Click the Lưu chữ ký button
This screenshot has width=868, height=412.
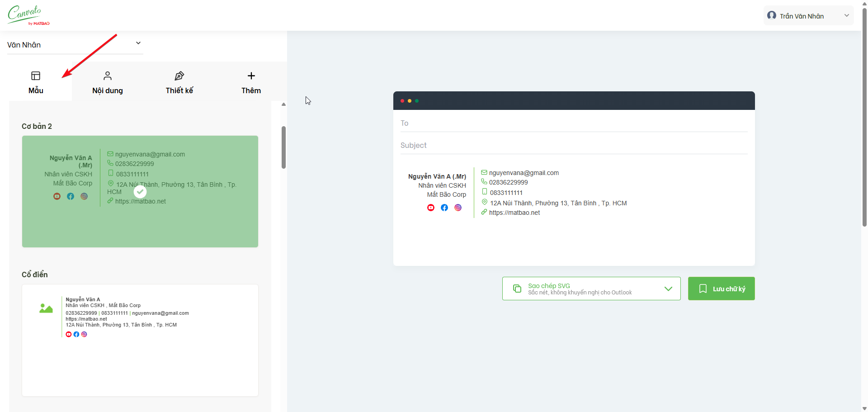(x=721, y=289)
